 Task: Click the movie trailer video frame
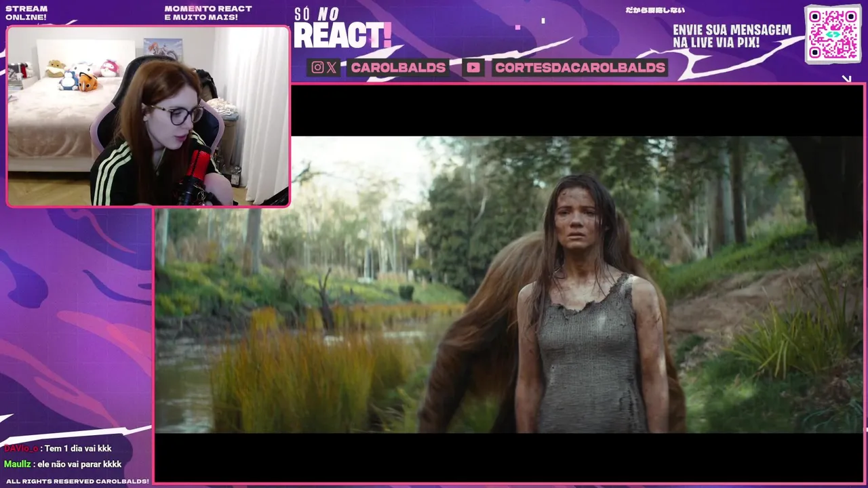509,284
